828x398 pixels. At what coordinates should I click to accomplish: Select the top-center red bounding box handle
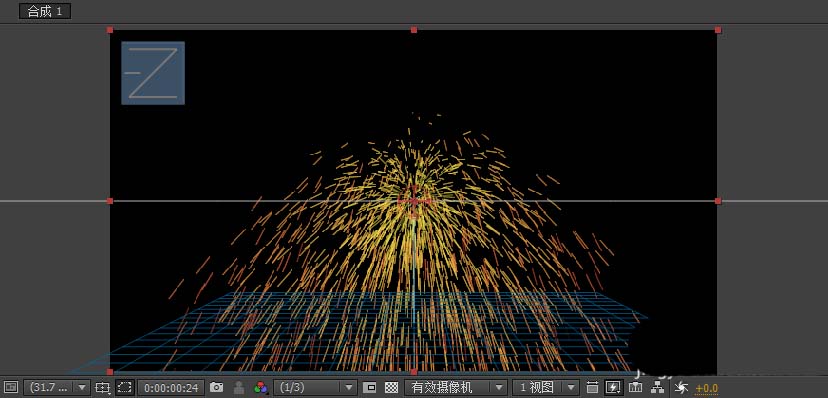tap(414, 30)
